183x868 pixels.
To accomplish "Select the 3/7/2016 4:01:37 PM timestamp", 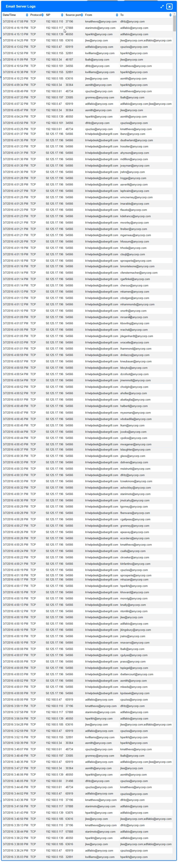I will (x=16, y=134).
